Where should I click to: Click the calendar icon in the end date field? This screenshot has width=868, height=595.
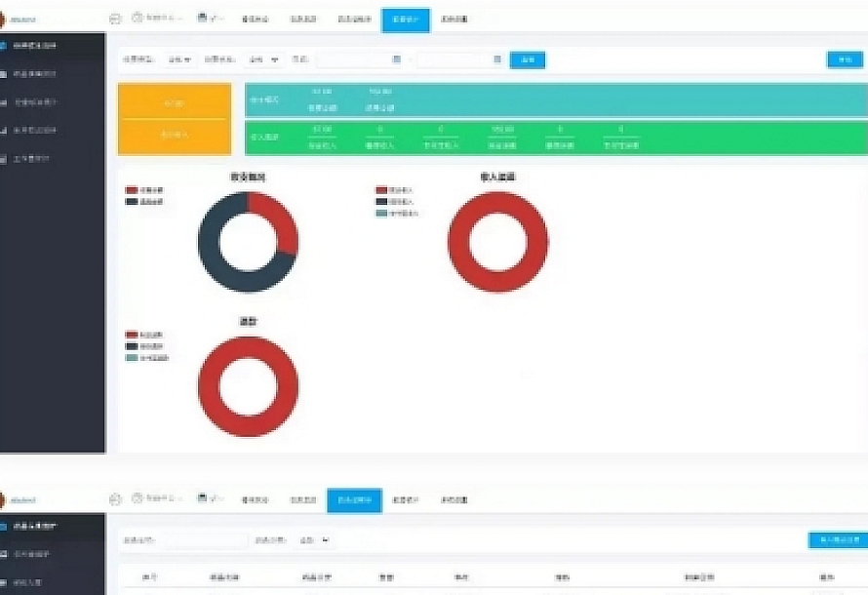(x=497, y=60)
